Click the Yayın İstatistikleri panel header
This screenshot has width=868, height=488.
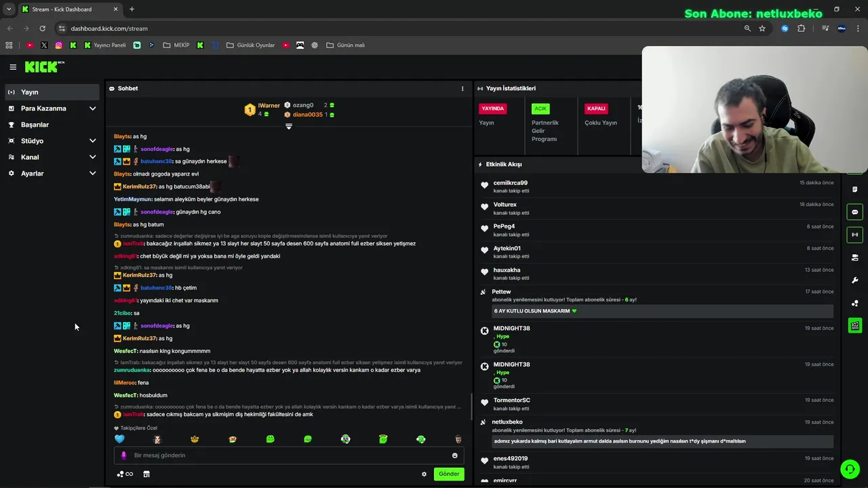(x=511, y=89)
